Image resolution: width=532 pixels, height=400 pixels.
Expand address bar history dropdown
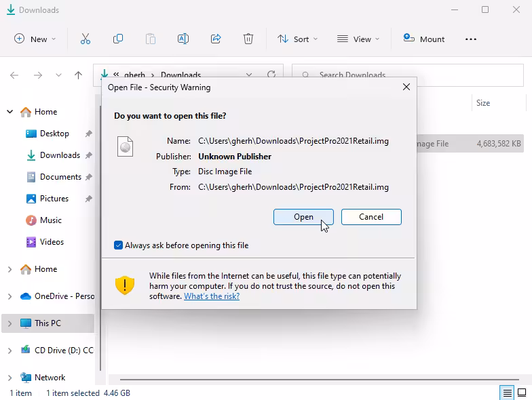249,75
